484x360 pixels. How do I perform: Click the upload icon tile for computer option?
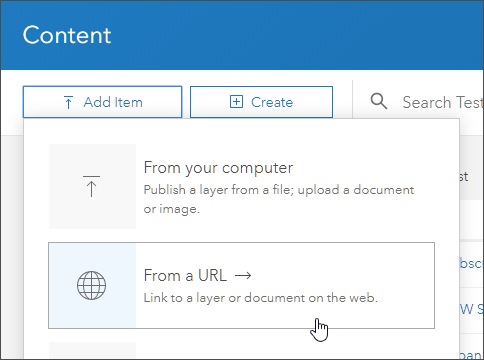tap(92, 186)
